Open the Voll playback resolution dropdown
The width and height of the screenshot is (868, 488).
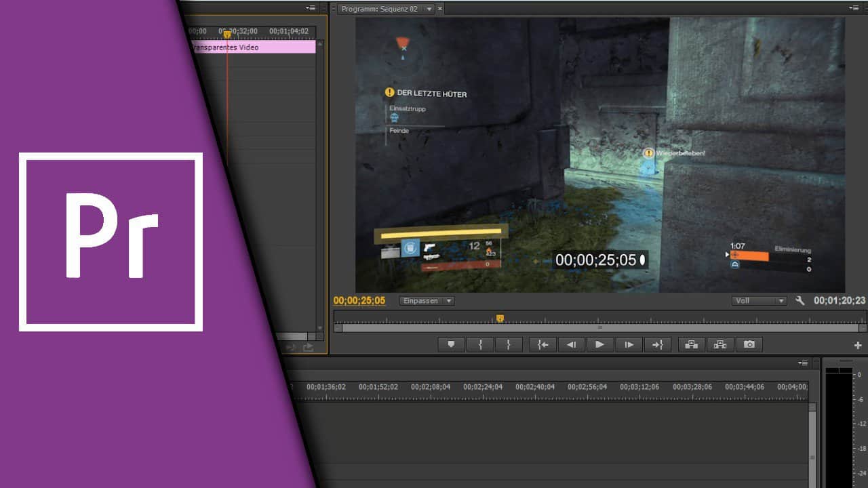pyautogui.click(x=759, y=300)
